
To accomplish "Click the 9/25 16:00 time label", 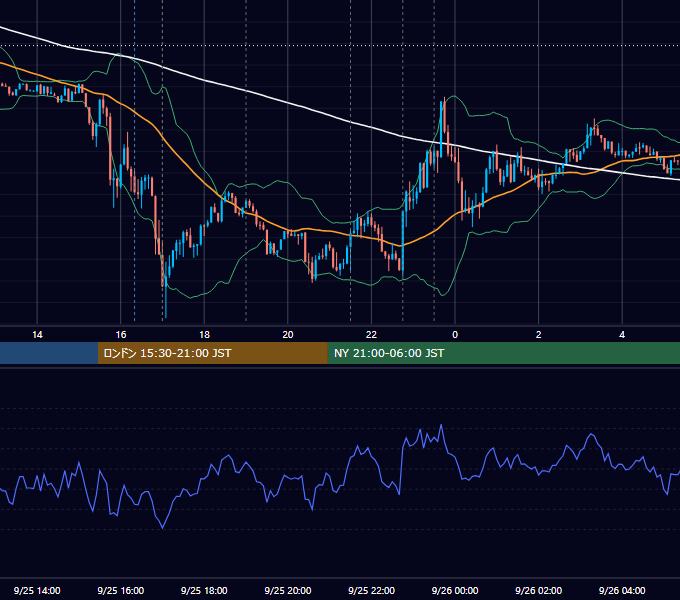I will 121,590.
